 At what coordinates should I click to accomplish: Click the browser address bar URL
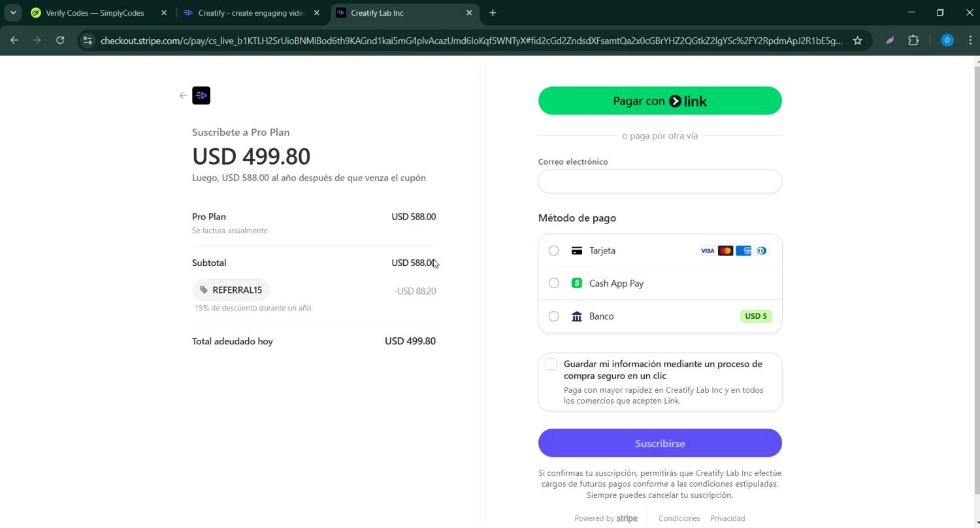click(471, 41)
